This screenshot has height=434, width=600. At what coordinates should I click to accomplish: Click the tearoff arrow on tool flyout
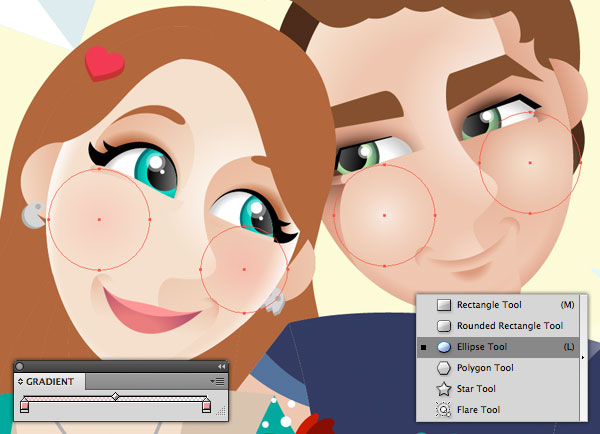[583, 357]
